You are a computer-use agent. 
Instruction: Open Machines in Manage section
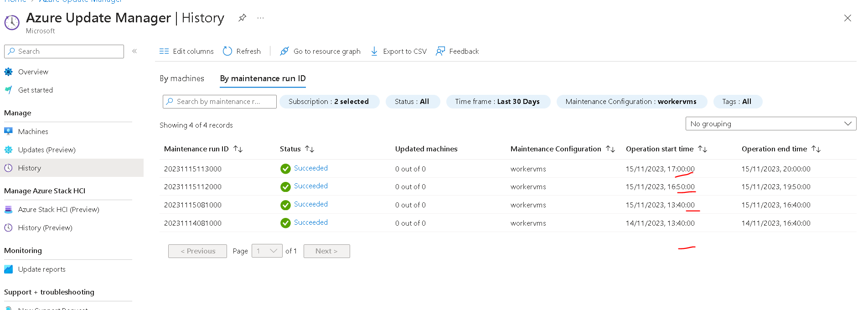pyautogui.click(x=33, y=132)
